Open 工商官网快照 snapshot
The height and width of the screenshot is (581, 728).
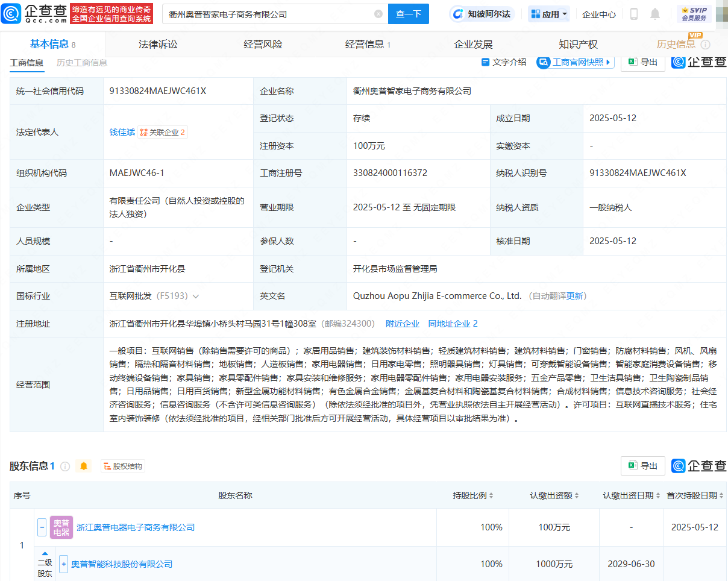coord(575,62)
